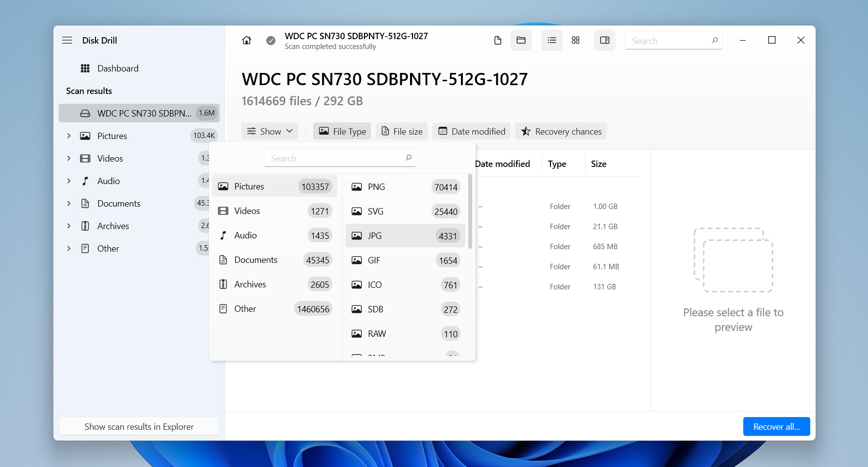Choose Documents 45345 in file type popup
The image size is (868, 467).
tap(274, 260)
